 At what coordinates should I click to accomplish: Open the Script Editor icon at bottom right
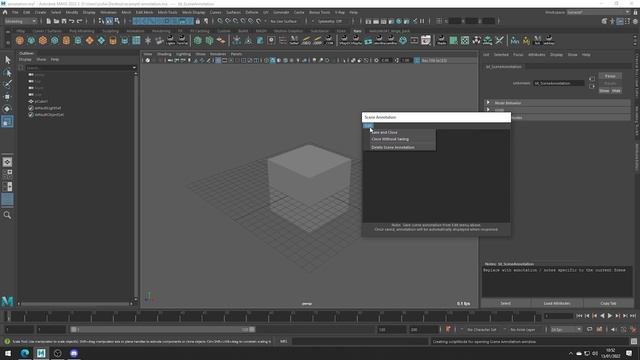(x=633, y=342)
